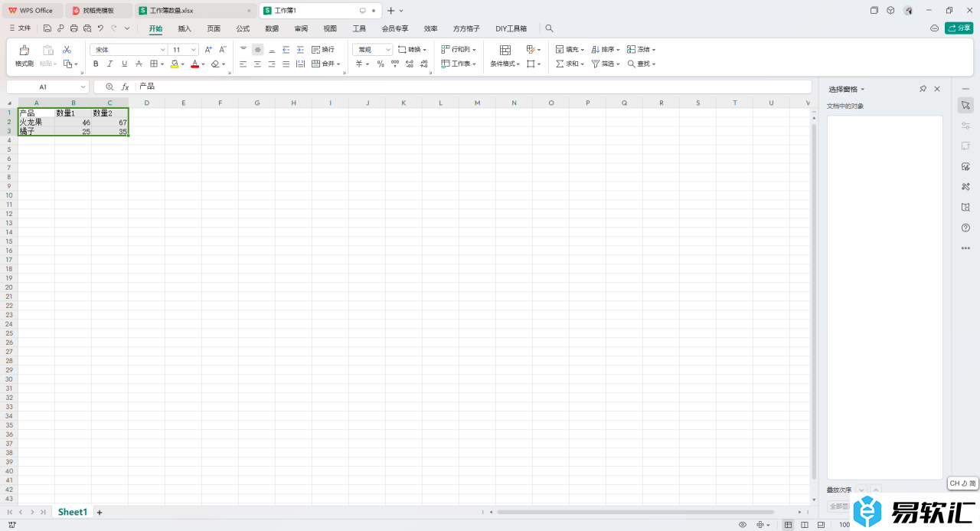
Task: Open the fill color dropdown arrow
Action: click(183, 64)
